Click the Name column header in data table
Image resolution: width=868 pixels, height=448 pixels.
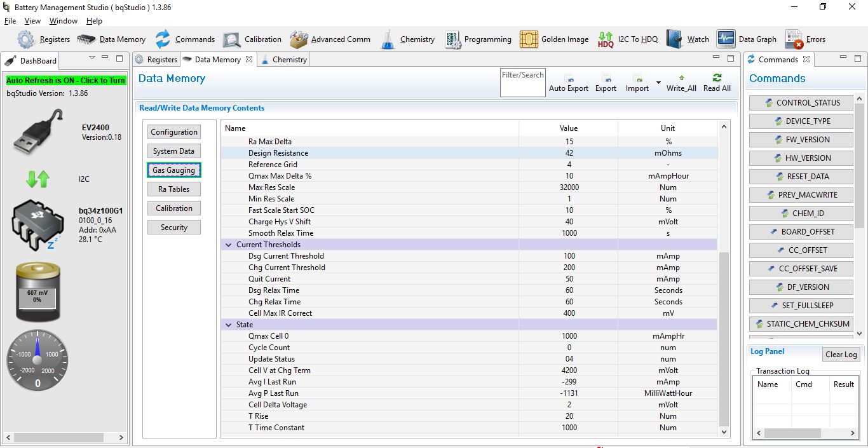coord(370,128)
